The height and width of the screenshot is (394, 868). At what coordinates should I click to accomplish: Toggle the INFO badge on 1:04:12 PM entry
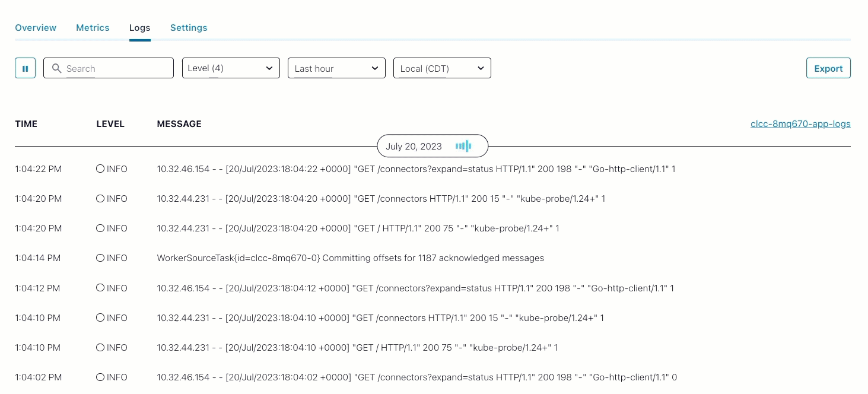point(100,288)
